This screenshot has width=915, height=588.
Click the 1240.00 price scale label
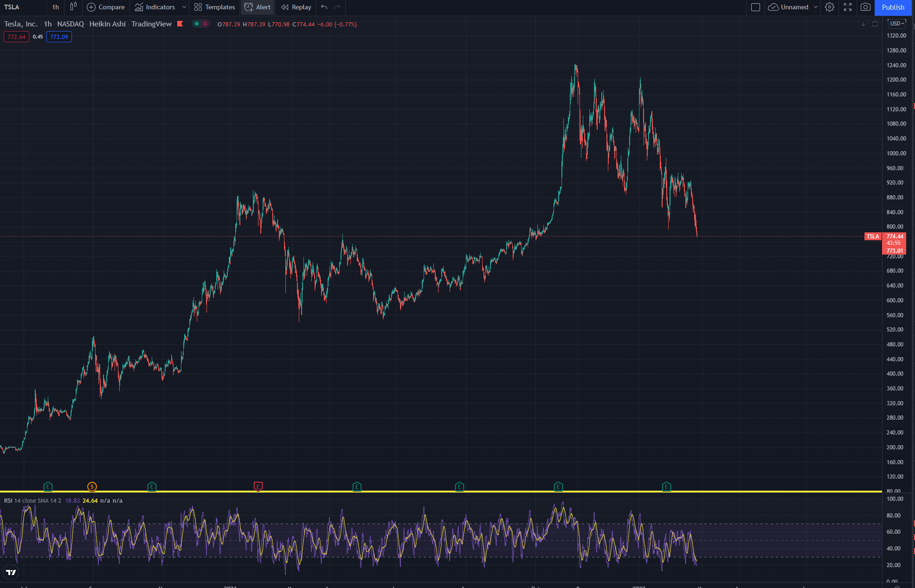tap(896, 65)
